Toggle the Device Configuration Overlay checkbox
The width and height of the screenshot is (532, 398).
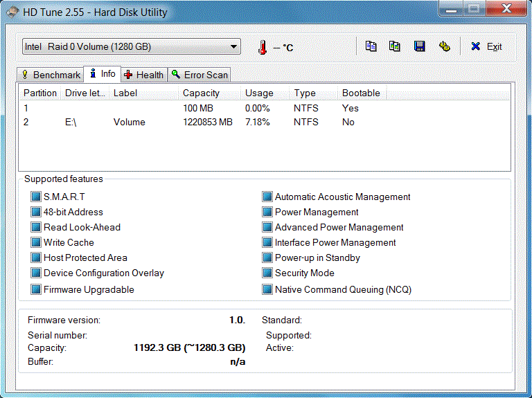pos(35,273)
